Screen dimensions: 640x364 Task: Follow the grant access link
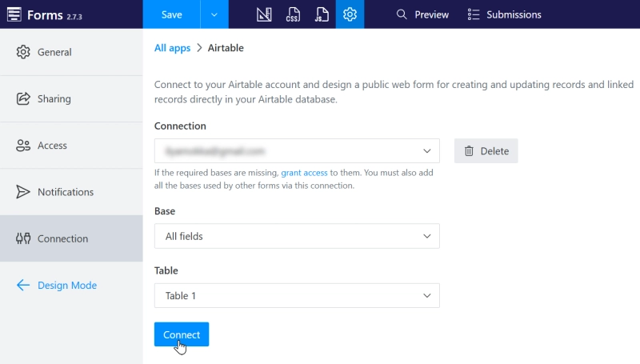pos(304,173)
